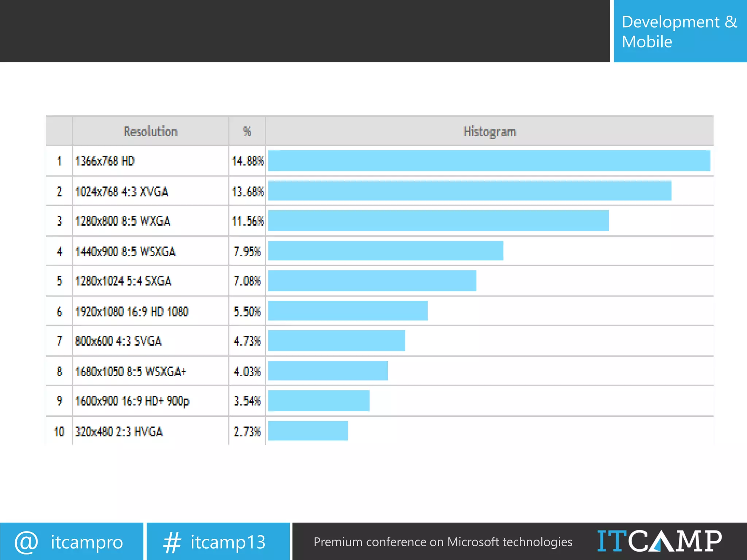The height and width of the screenshot is (560, 747).
Task: Click the 14.88% histogram bar
Action: [489, 161]
